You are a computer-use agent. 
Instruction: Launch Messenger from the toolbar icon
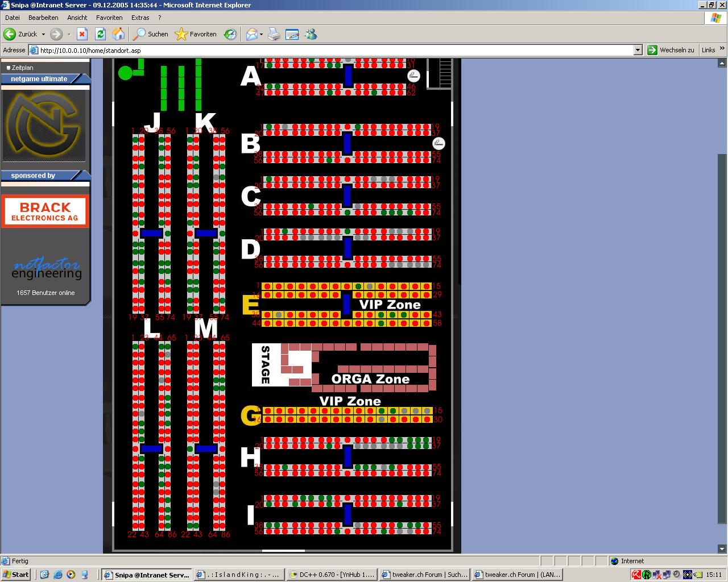point(311,34)
